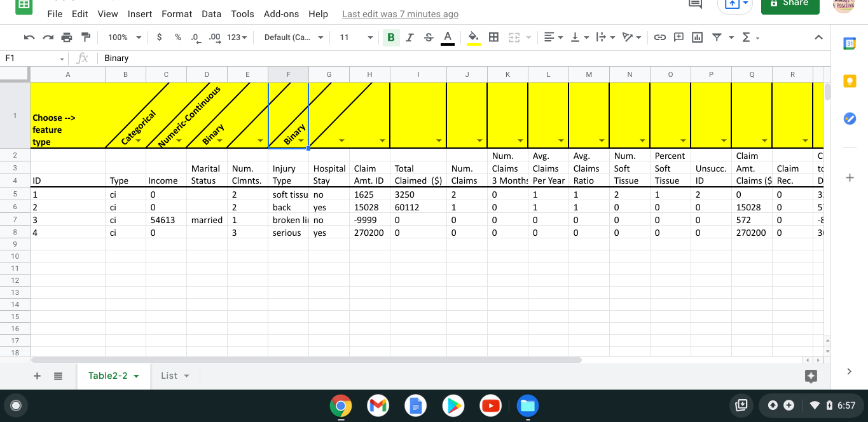The width and height of the screenshot is (868, 422).
Task: Insert a chart from the toolbar
Action: pyautogui.click(x=697, y=37)
